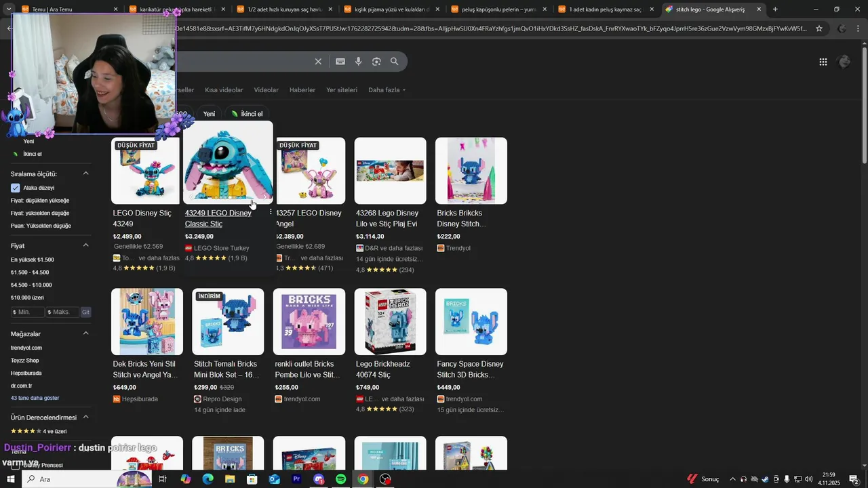
Task: Expand the Daha fazla dropdown
Action: [x=387, y=90]
